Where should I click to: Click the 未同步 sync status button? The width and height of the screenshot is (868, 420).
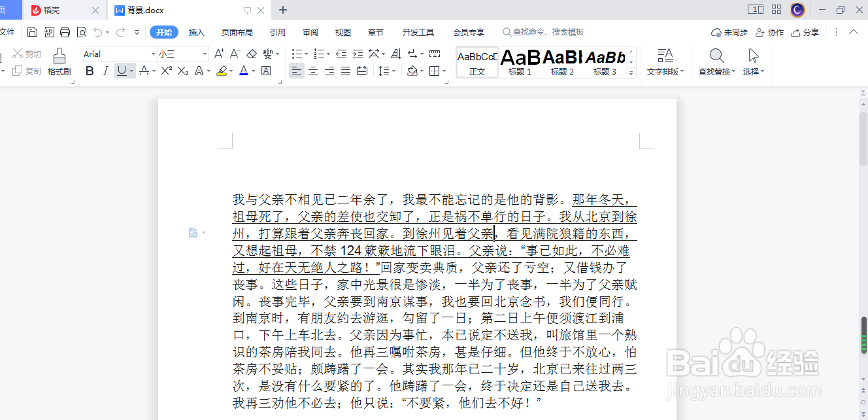coord(729,32)
